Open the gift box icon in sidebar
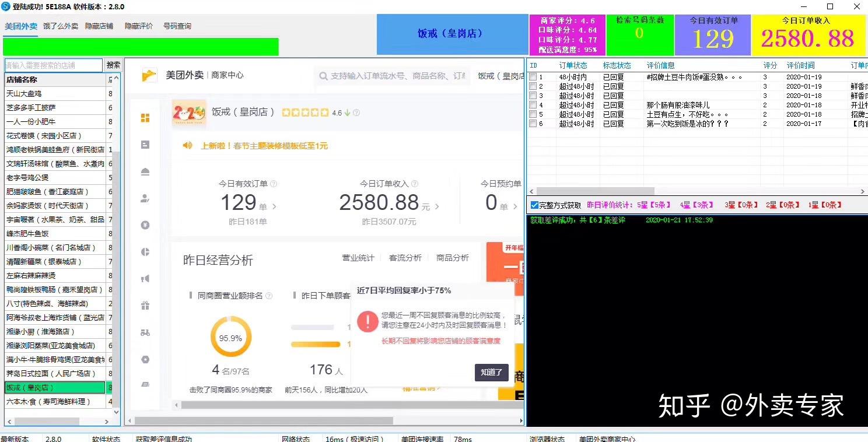The width and height of the screenshot is (868, 442). (x=145, y=306)
